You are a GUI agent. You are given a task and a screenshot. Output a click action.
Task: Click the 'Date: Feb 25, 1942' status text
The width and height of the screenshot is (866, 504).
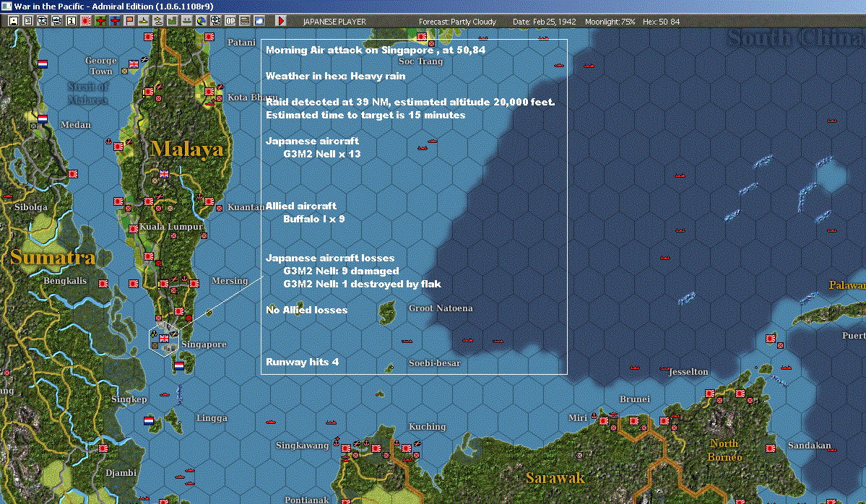[x=544, y=22]
